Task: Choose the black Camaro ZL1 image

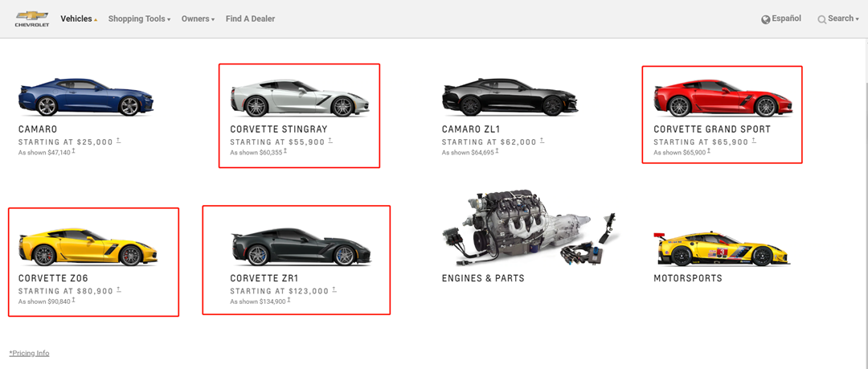Action: click(510, 97)
